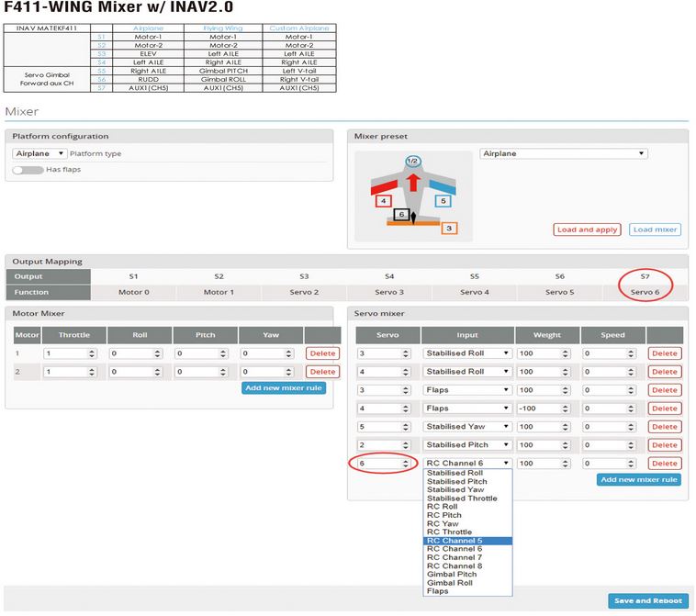The height and width of the screenshot is (616, 696).
Task: Click servo number field showing 5
Action: (384, 427)
